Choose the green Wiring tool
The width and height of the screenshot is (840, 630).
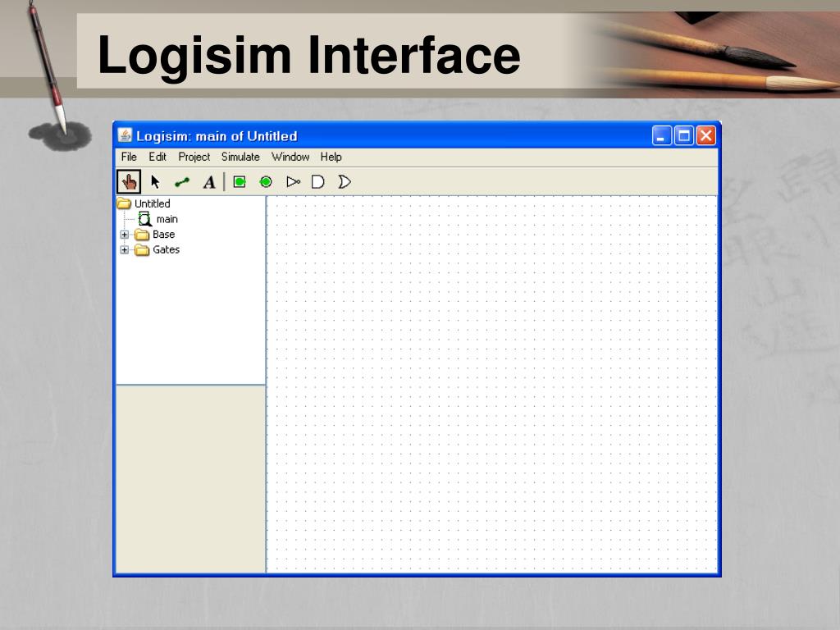(x=182, y=182)
